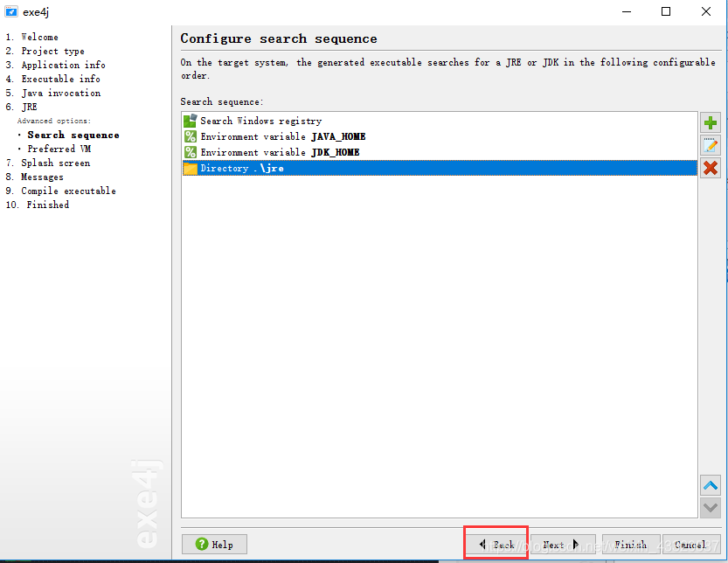Select Search sequence advanced option
Screen dimensions: 728x563
pyautogui.click(x=73, y=136)
